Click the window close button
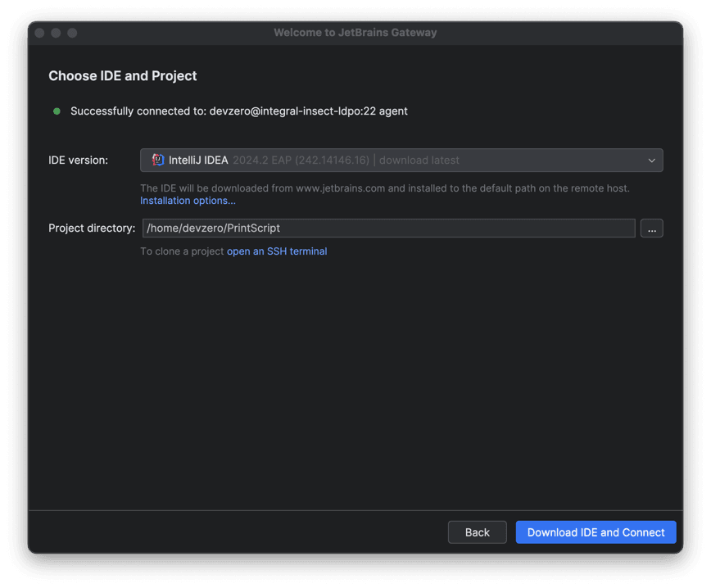Screen dimensions: 711x588 pyautogui.click(x=39, y=33)
